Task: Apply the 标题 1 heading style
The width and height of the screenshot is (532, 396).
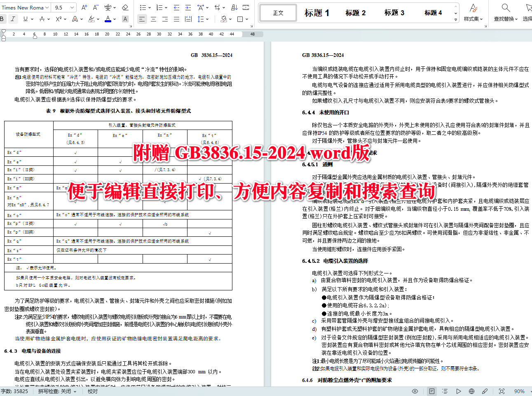Action: 316,12
